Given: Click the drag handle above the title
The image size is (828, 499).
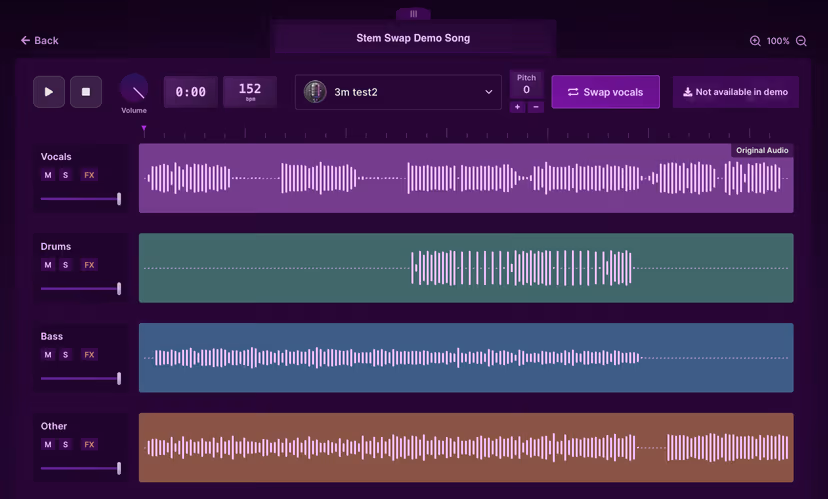Looking at the screenshot, I should 413,14.
